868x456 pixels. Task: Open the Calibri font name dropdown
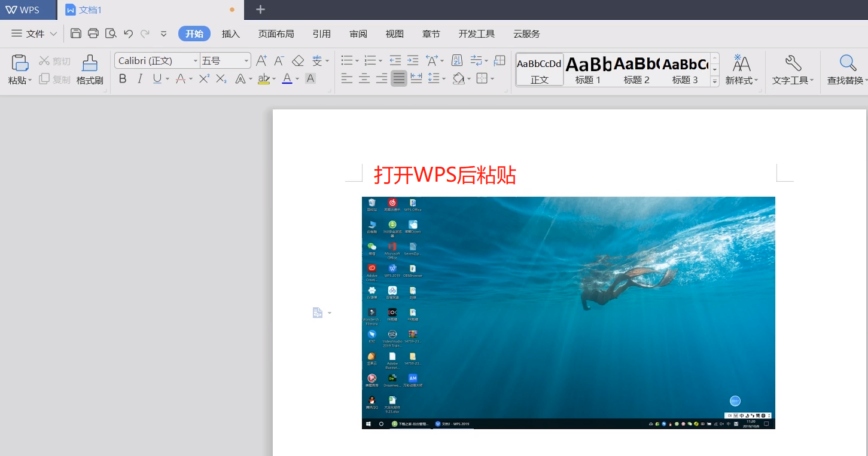tap(196, 61)
